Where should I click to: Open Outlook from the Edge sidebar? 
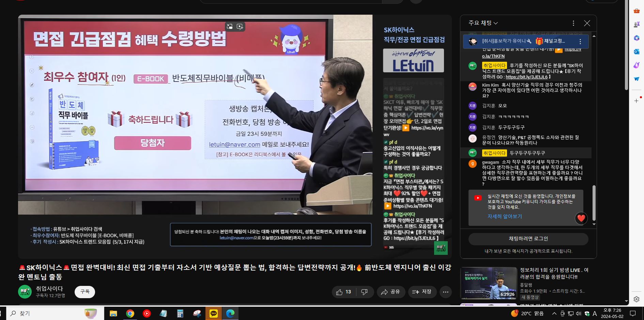click(x=637, y=52)
